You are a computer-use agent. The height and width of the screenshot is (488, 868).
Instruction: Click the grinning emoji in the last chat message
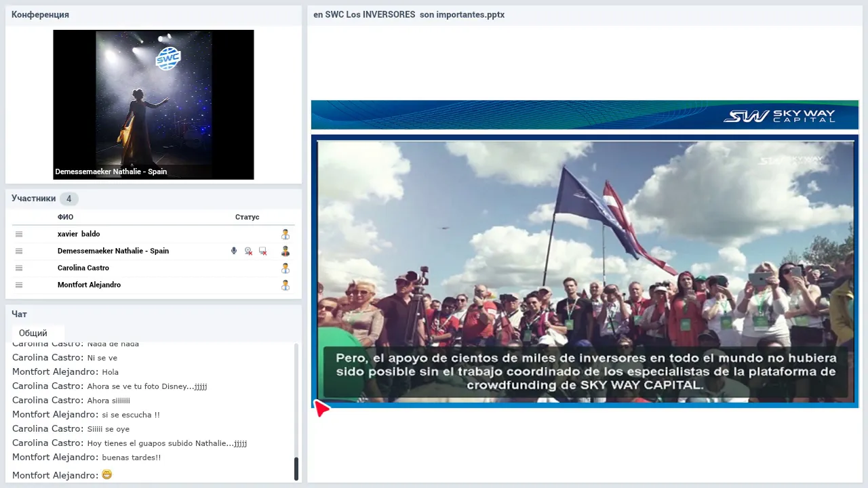(107, 475)
